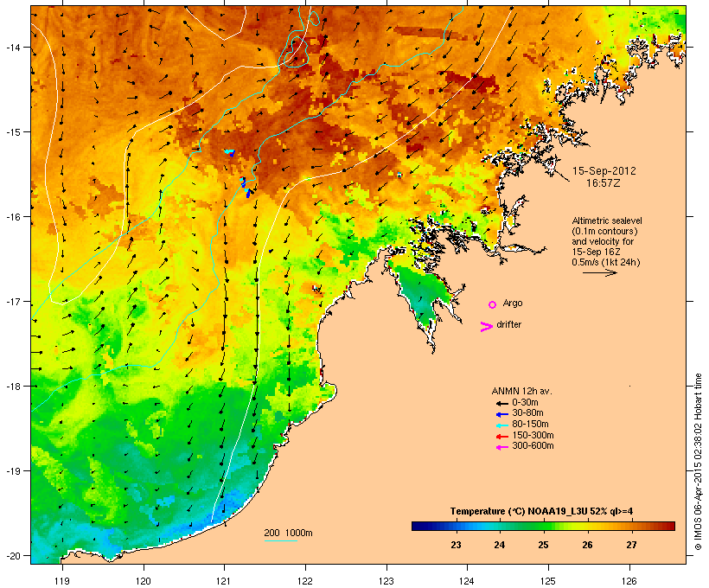This screenshot has width=709, height=588.
Task: Click the longitude label 125
Action: click(548, 581)
